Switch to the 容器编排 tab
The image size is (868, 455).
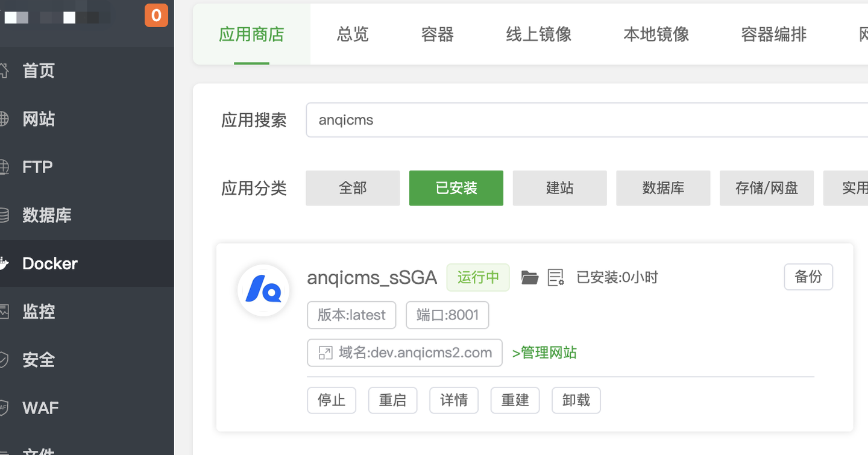pos(774,34)
